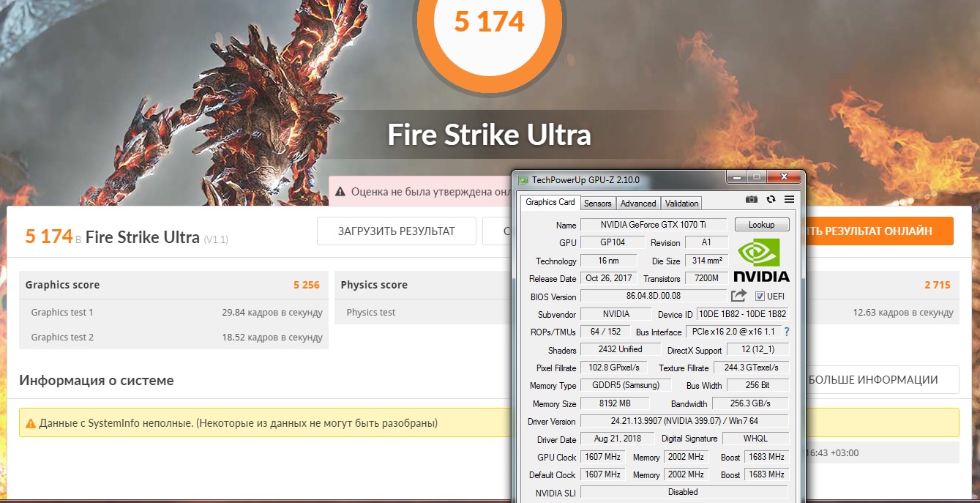Switch to the Validation tab
980x503 pixels.
click(x=682, y=204)
